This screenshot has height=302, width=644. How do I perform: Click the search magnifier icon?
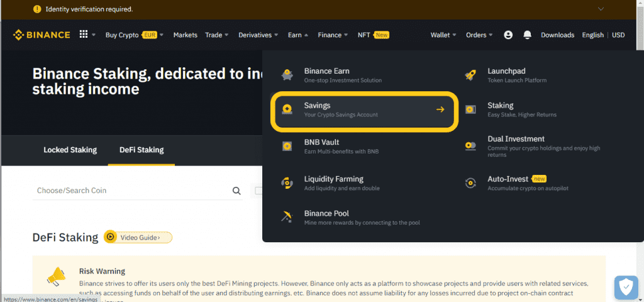tap(236, 191)
